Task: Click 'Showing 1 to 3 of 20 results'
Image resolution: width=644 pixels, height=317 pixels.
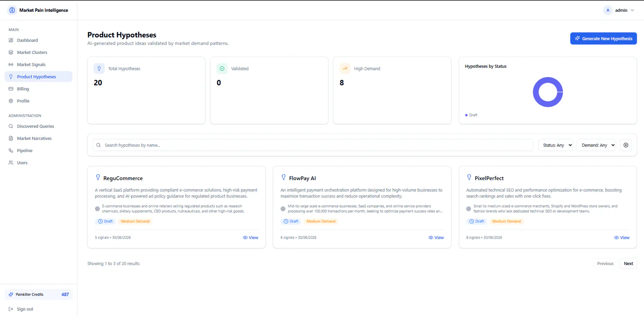Action: (x=113, y=263)
